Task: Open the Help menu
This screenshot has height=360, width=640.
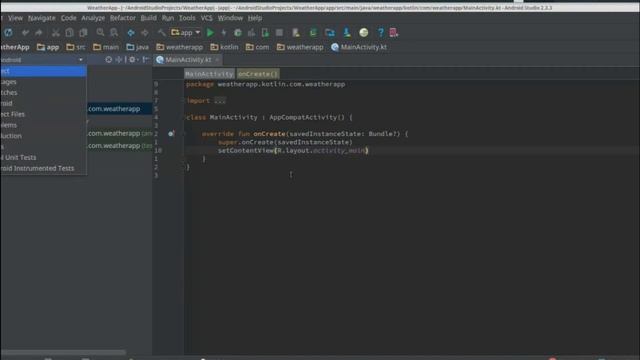Action: pos(255,18)
